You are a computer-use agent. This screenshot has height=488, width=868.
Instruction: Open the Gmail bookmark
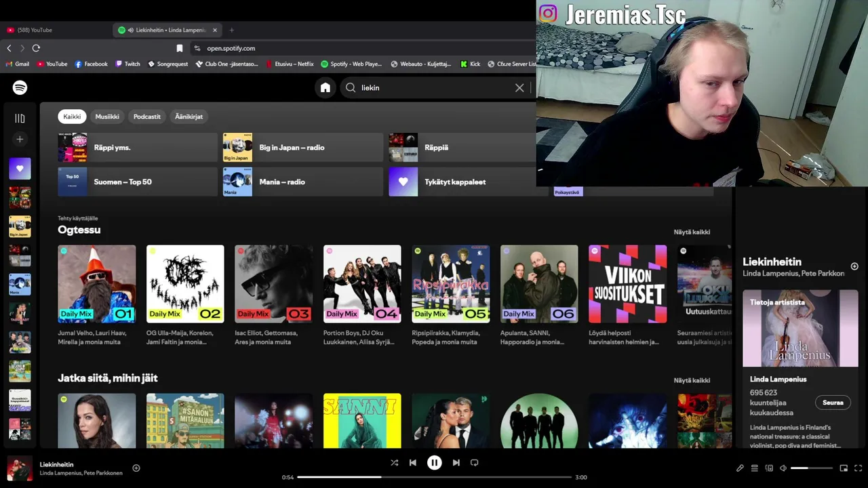[18, 64]
